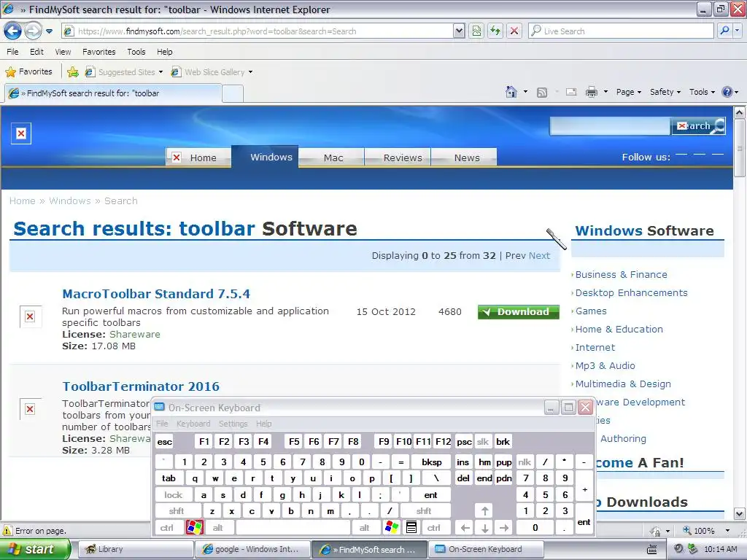747x560 pixels.
Task: Click the blue Help question mark icon
Action: click(x=727, y=92)
